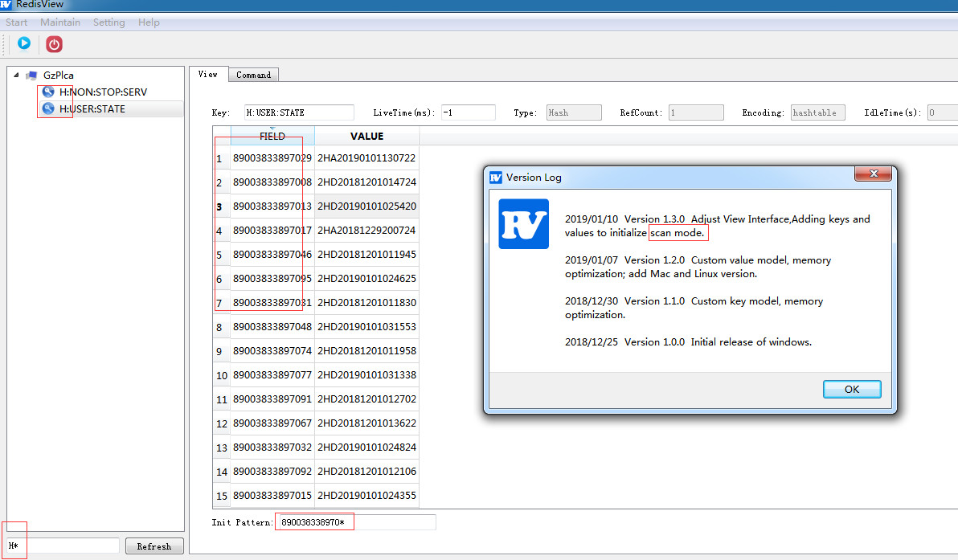The height and width of the screenshot is (560, 958).
Task: Click the Key input field
Action: [x=299, y=112]
